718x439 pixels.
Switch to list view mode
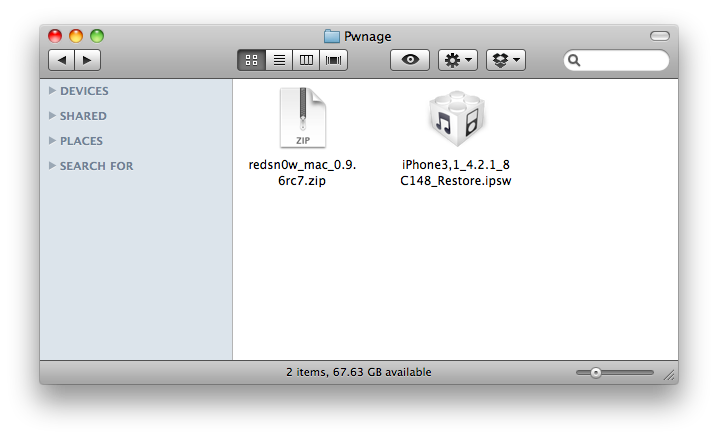pyautogui.click(x=279, y=60)
